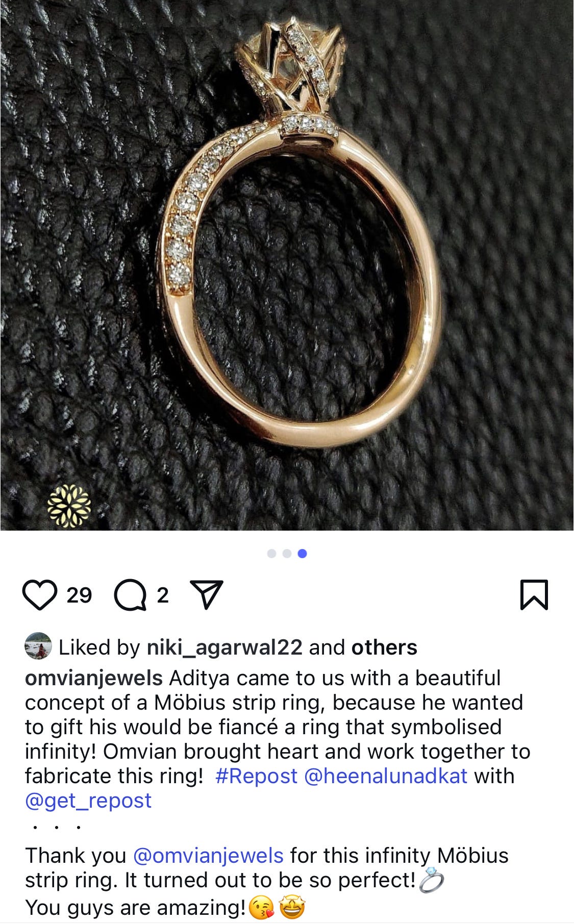Viewport: 574px width, 924px height.
Task: Visit @heenalunadkat profile mention
Action: click(x=386, y=776)
